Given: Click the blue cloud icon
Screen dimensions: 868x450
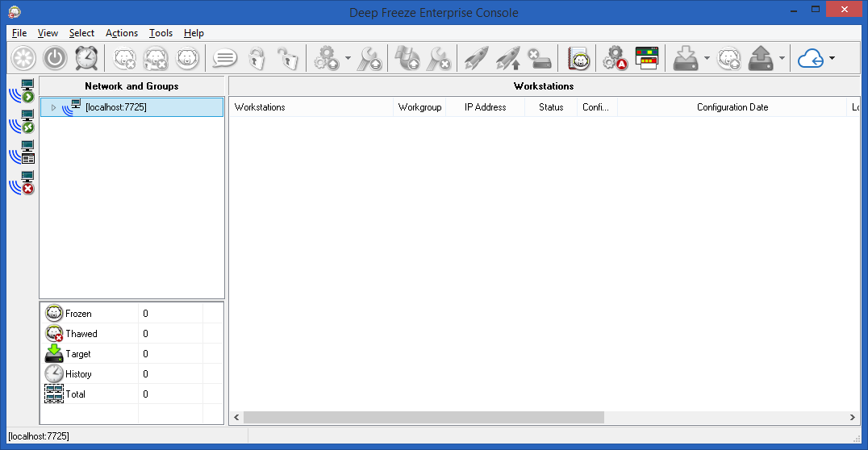Looking at the screenshot, I should coord(811,58).
